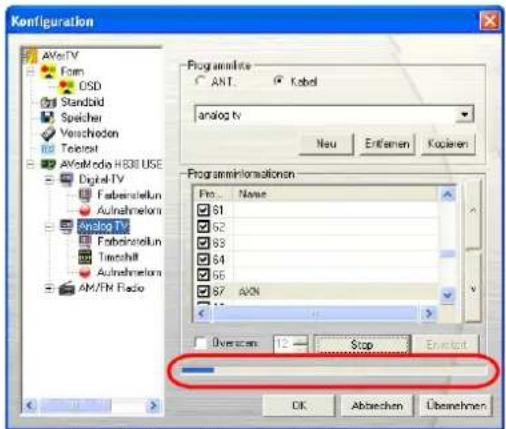Click the Farbeinstellung icon under Digital-TV
506x429 pixels.
click(x=85, y=195)
